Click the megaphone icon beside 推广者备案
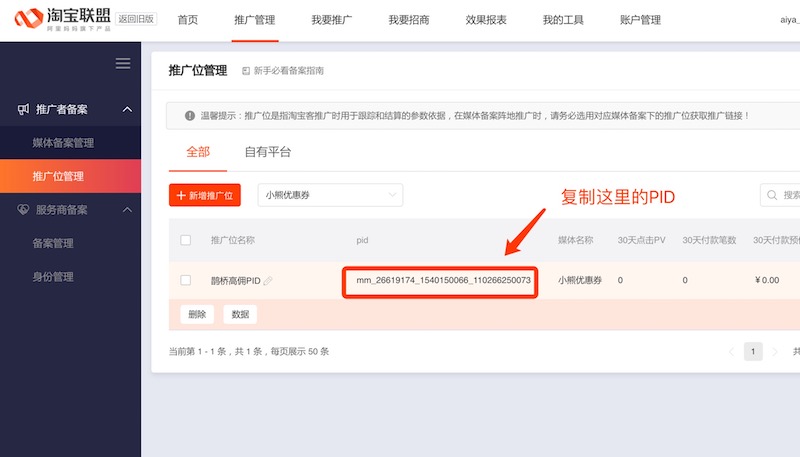800x457 pixels. tap(23, 109)
